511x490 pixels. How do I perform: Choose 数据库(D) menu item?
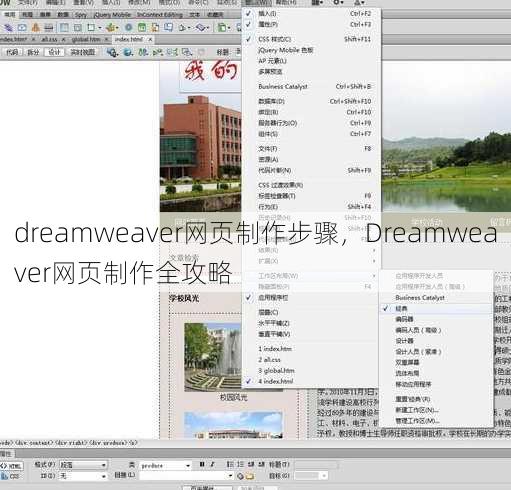(x=311, y=101)
